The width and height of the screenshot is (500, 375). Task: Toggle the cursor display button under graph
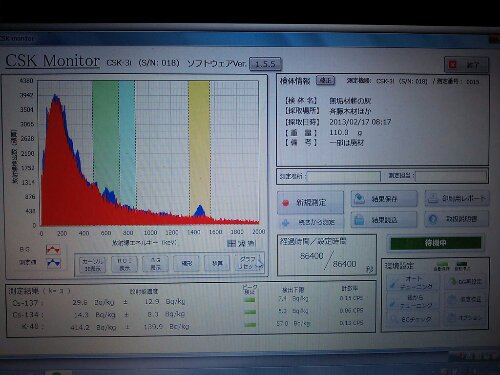pyautogui.click(x=93, y=264)
